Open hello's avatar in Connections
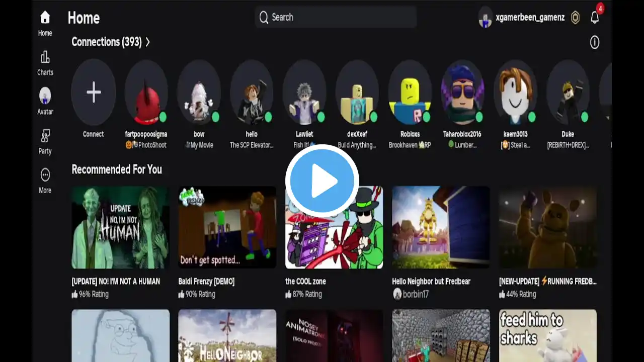Viewport: 644px width, 362px height. (252, 92)
